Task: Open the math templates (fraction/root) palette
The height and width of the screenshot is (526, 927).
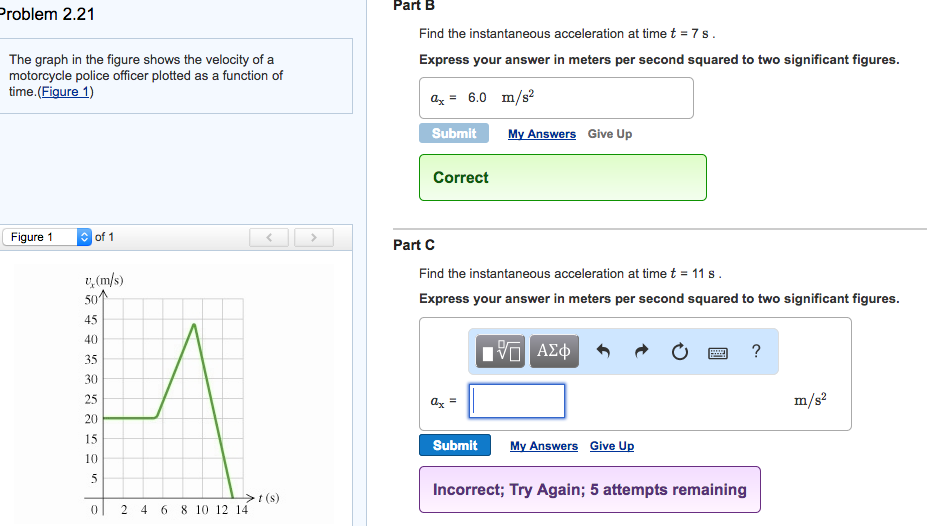Action: 499,351
